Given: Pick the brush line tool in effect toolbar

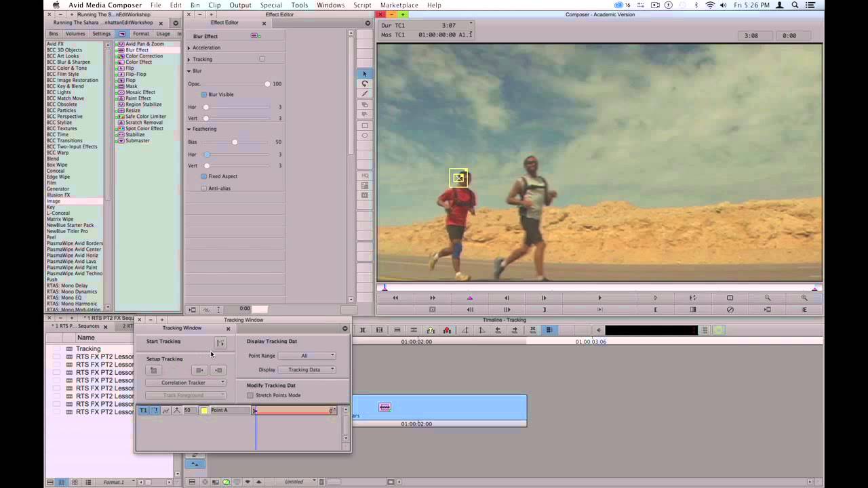Looking at the screenshot, I should pos(365,94).
